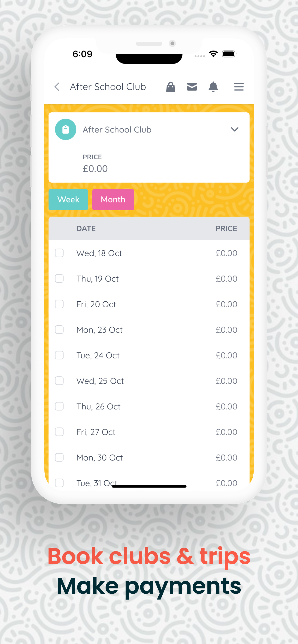Tick the checkbox for Tue, 24 Oct

pos(59,355)
